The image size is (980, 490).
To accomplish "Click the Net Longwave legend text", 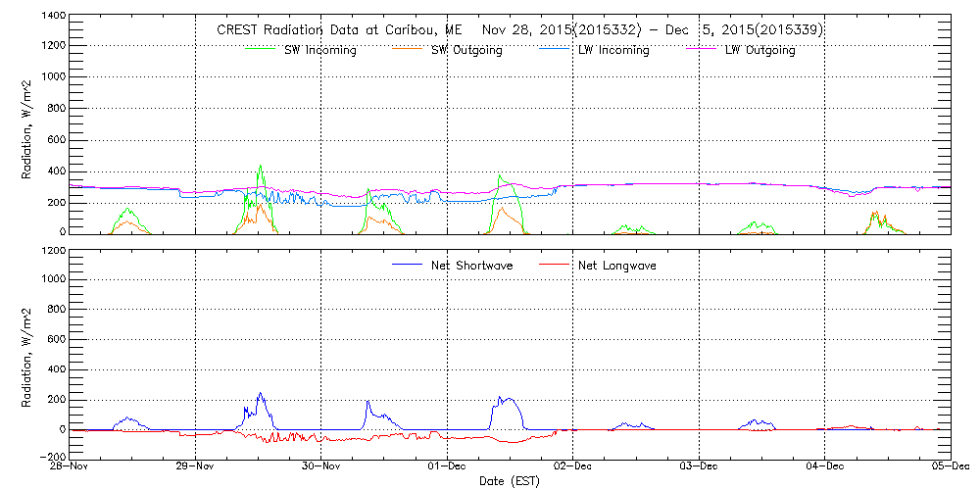I will coord(619,266).
